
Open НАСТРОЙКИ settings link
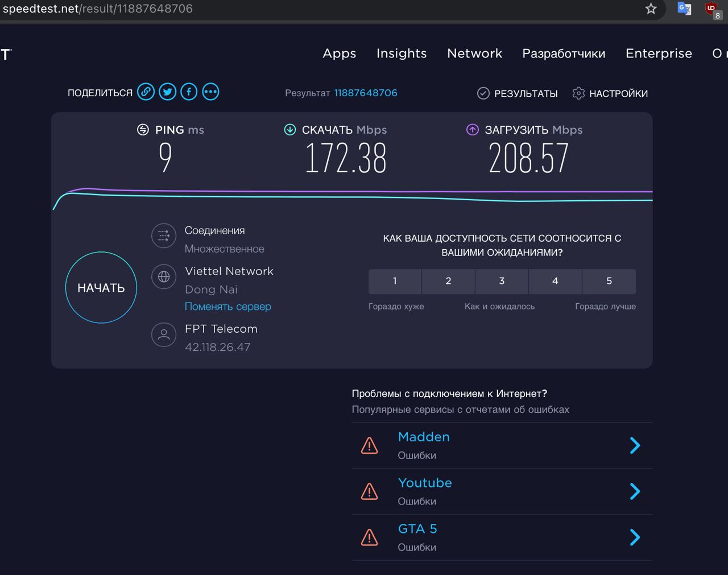pyautogui.click(x=619, y=94)
